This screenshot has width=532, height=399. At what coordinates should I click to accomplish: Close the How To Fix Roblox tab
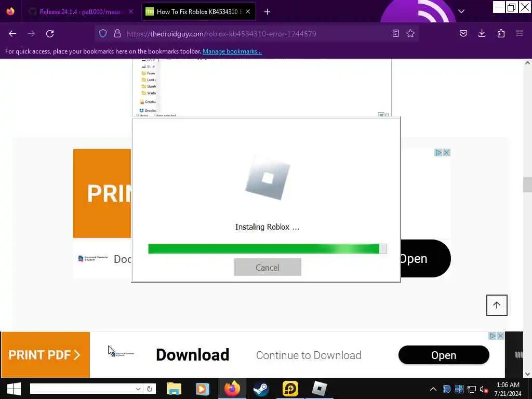(248, 11)
